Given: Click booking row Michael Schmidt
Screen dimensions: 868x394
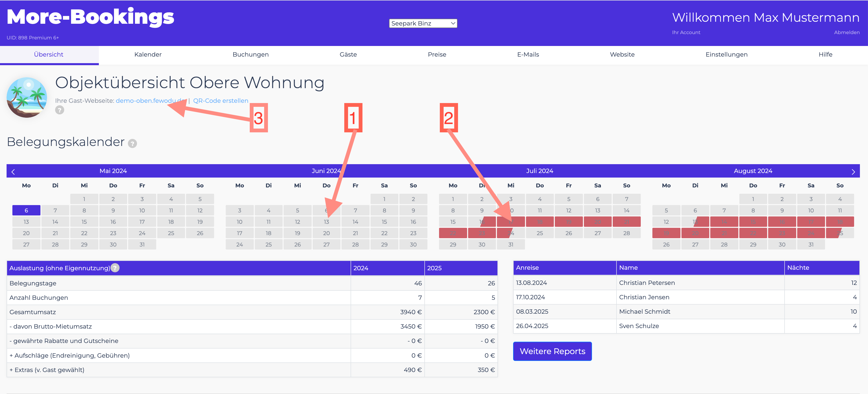Looking at the screenshot, I should (x=686, y=312).
